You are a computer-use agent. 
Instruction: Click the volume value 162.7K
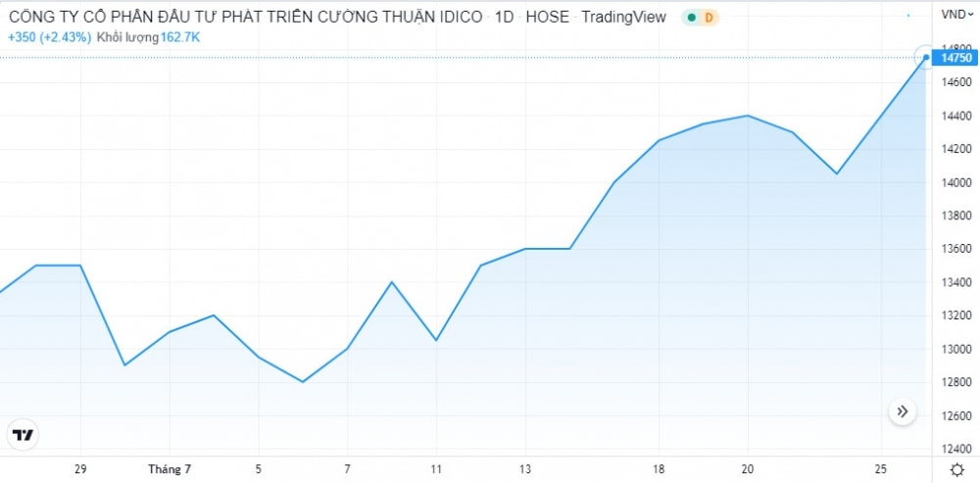click(x=180, y=37)
